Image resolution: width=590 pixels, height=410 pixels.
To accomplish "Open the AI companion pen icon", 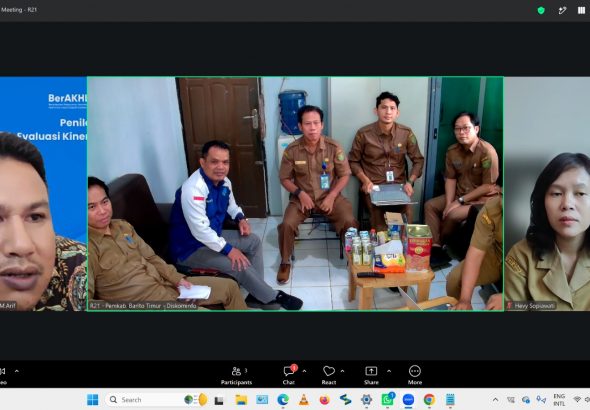I will pos(562,11).
